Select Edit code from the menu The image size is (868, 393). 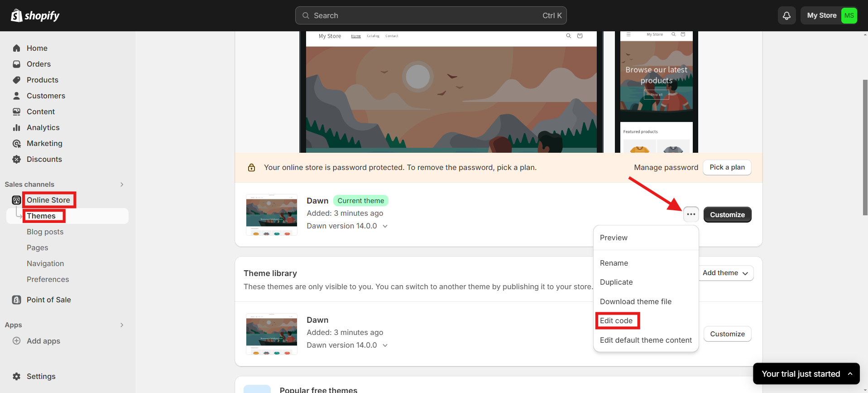616,320
